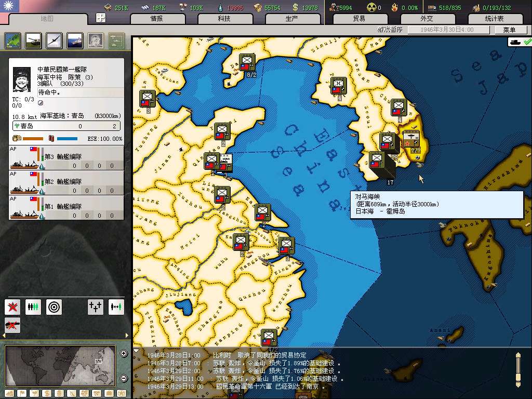Switch to political map mode (flag icon)
The height and width of the screenshot is (399, 532).
tap(22, 394)
